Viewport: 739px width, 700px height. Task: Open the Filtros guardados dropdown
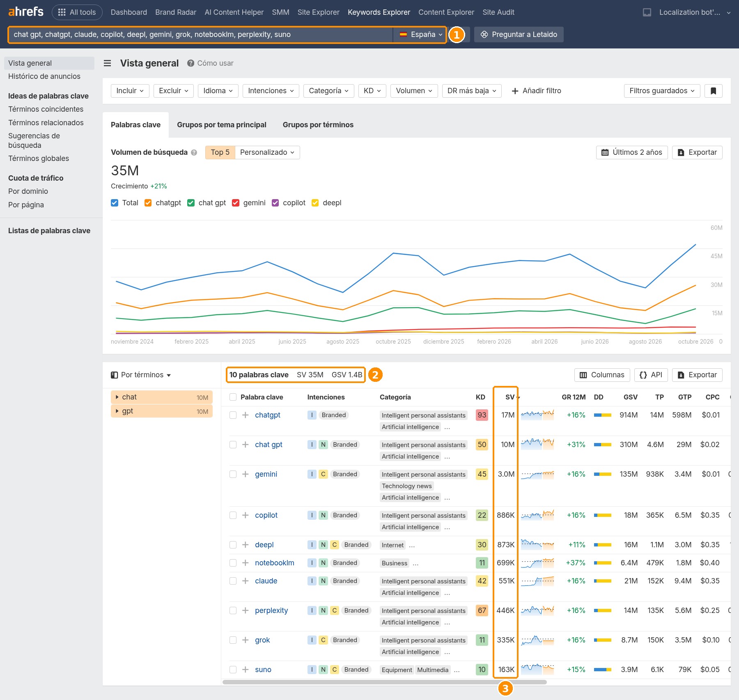[662, 91]
